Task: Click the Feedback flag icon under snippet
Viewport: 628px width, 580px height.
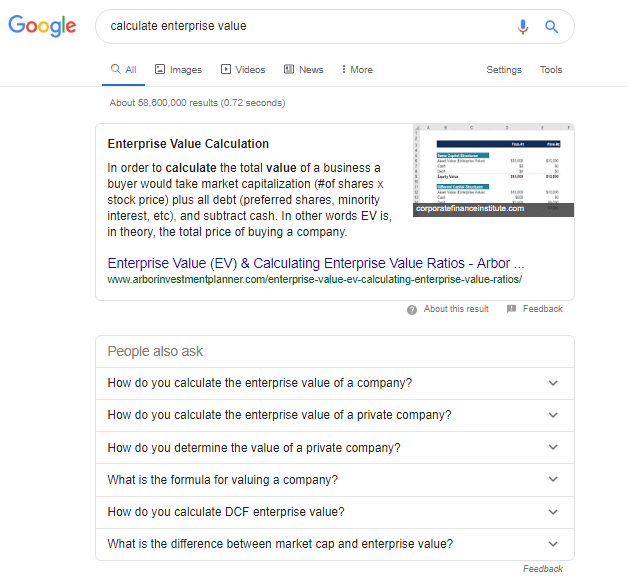Action: 511,310
